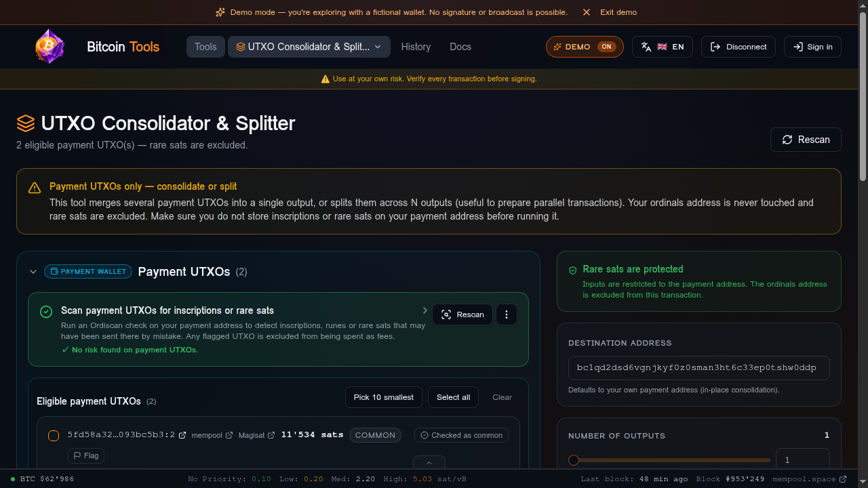868x488 pixels.
Task: Open the Magisat link for the UTXO
Action: 257,435
